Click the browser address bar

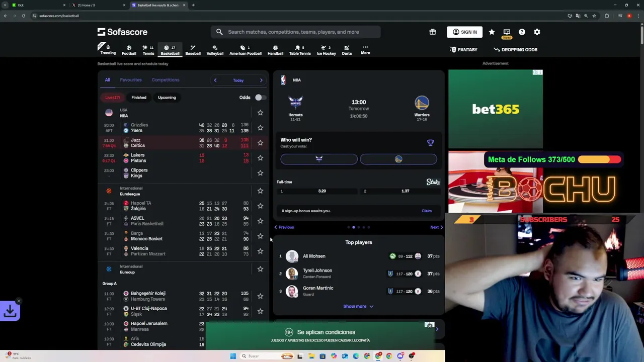297,16
